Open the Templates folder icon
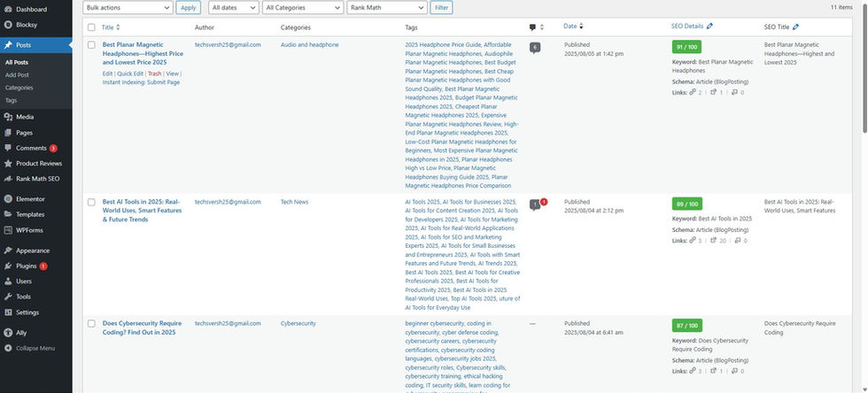 coord(8,215)
